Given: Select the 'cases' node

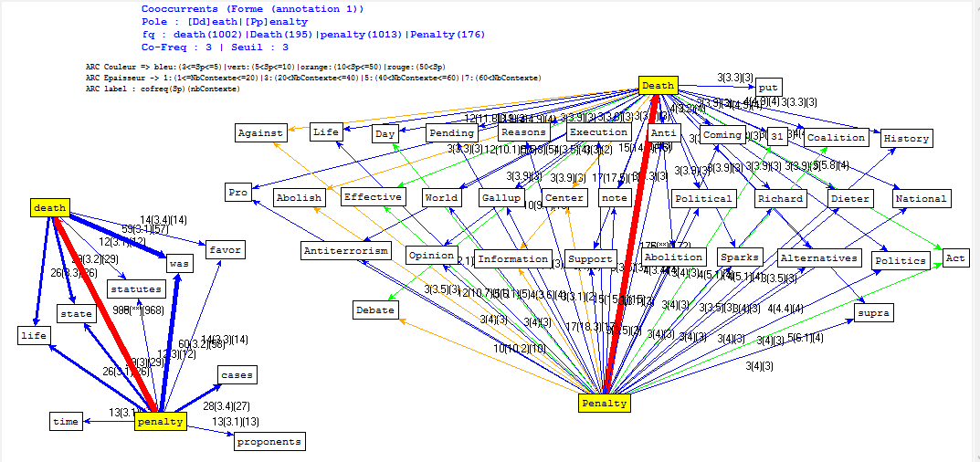Looking at the screenshot, I should tap(237, 375).
